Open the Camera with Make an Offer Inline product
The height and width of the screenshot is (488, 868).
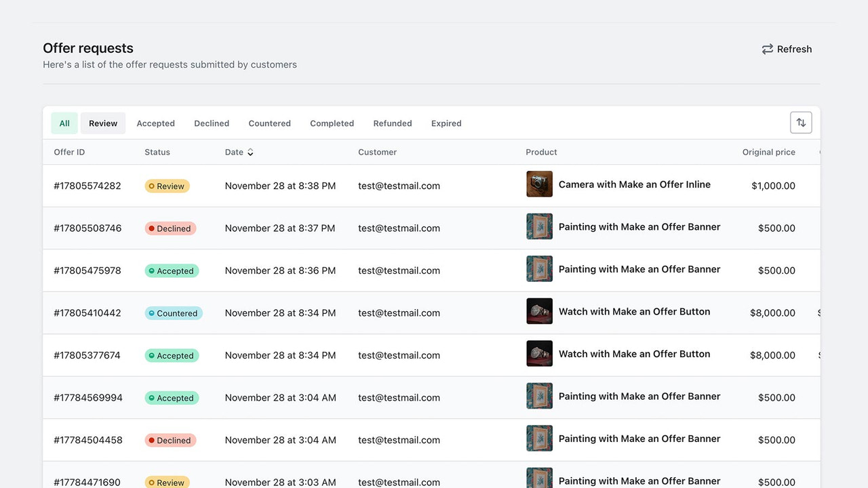tap(634, 184)
